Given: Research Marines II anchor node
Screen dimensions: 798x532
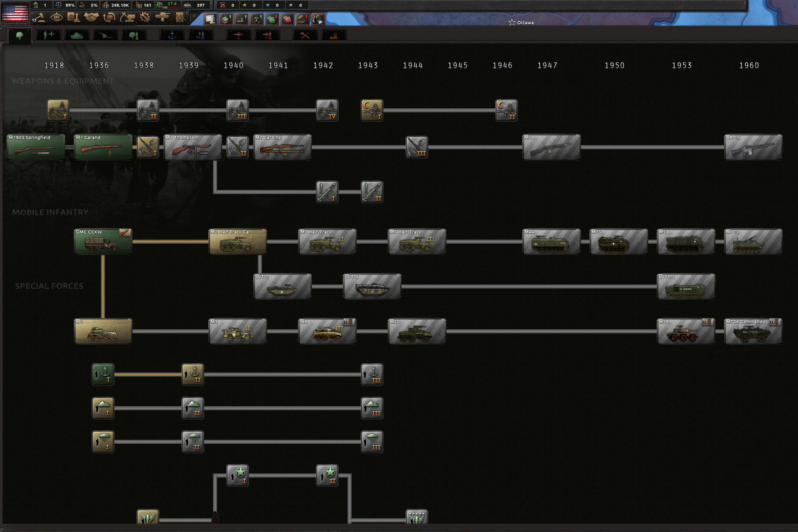Looking at the screenshot, I should tap(193, 375).
